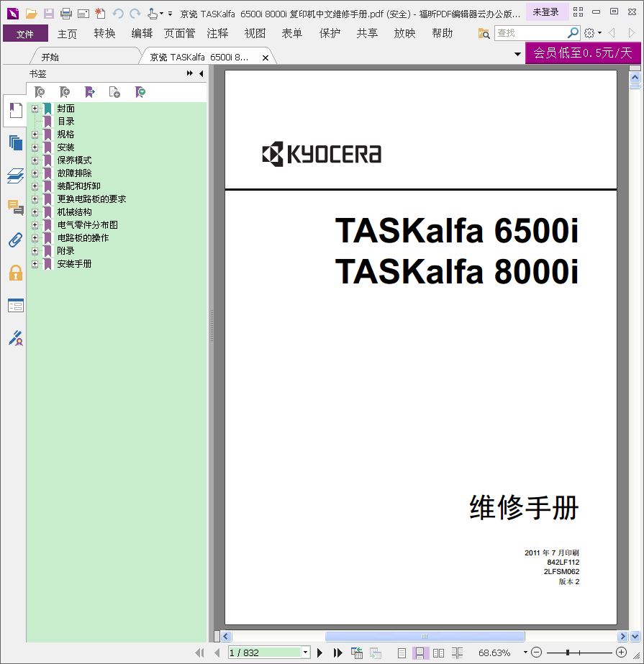
Task: Print the document using the printer icon
Action: click(66, 14)
